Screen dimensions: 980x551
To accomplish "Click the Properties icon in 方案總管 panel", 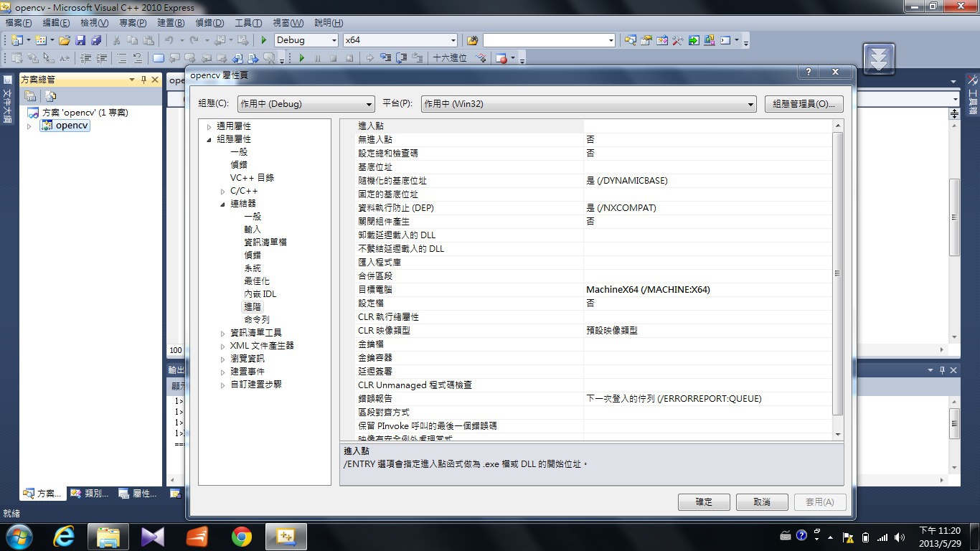I will [30, 95].
